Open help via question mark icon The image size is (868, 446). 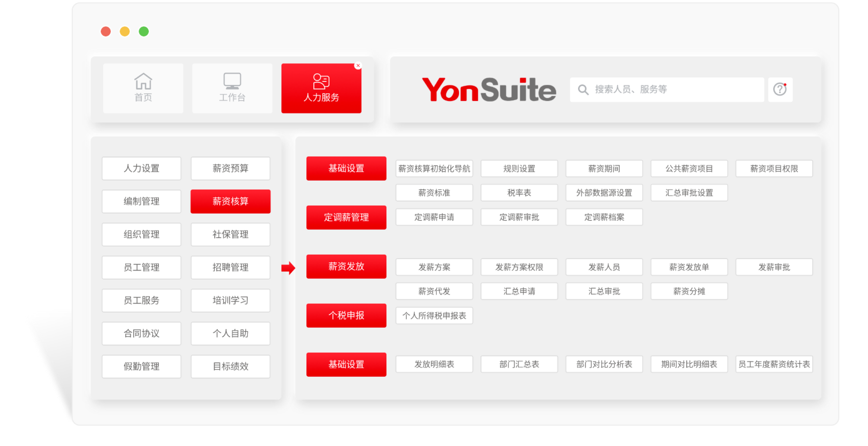coord(780,90)
